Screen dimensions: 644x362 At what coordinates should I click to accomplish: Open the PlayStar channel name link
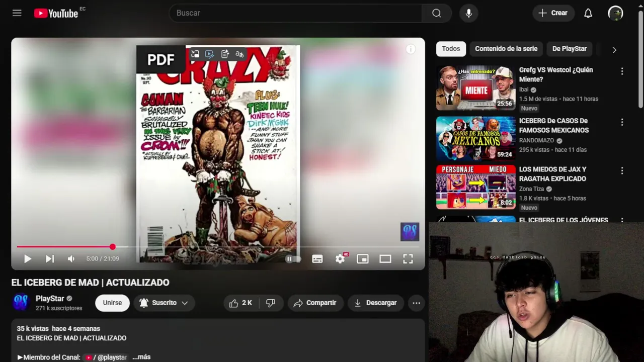point(50,299)
